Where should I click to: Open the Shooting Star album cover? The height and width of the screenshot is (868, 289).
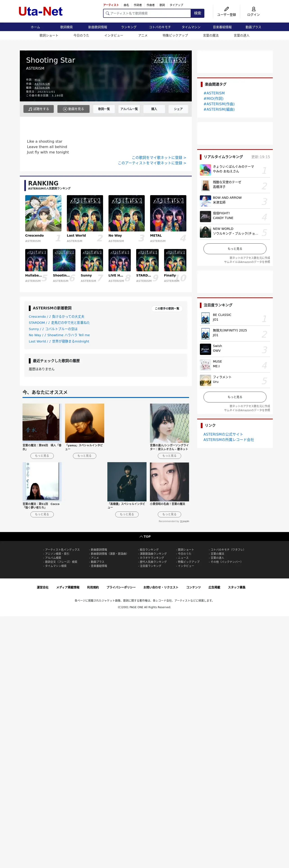coord(169,73)
